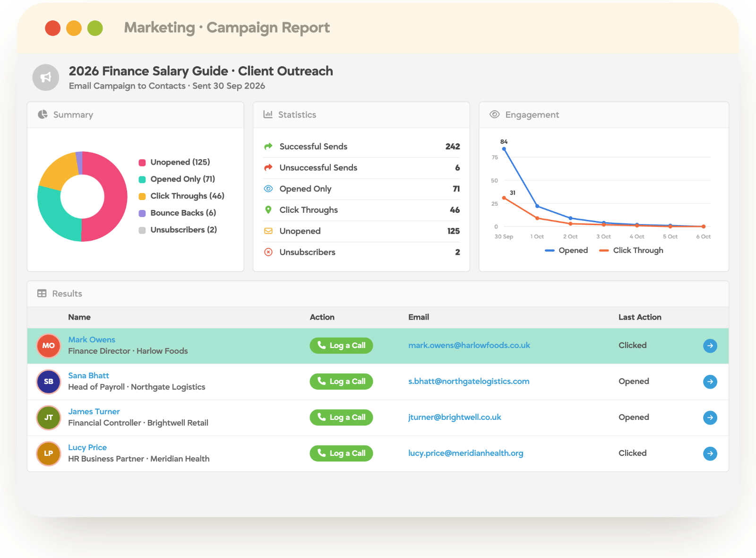Click the Unopened envelope icon

(268, 231)
